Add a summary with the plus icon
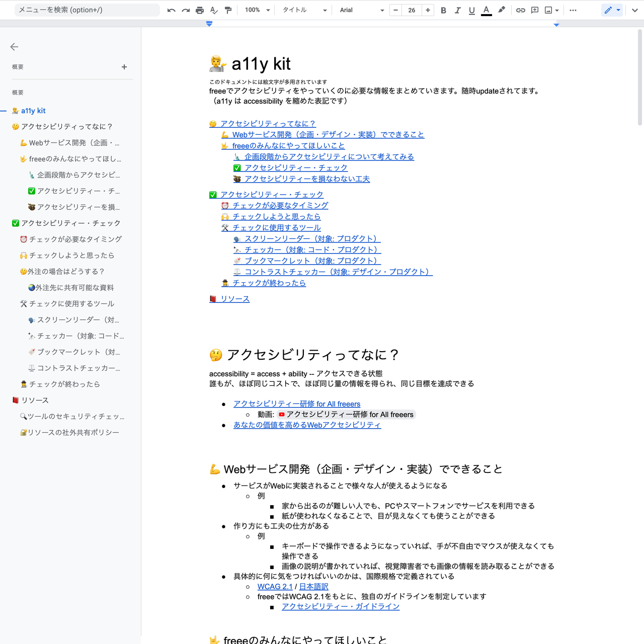 tap(124, 67)
